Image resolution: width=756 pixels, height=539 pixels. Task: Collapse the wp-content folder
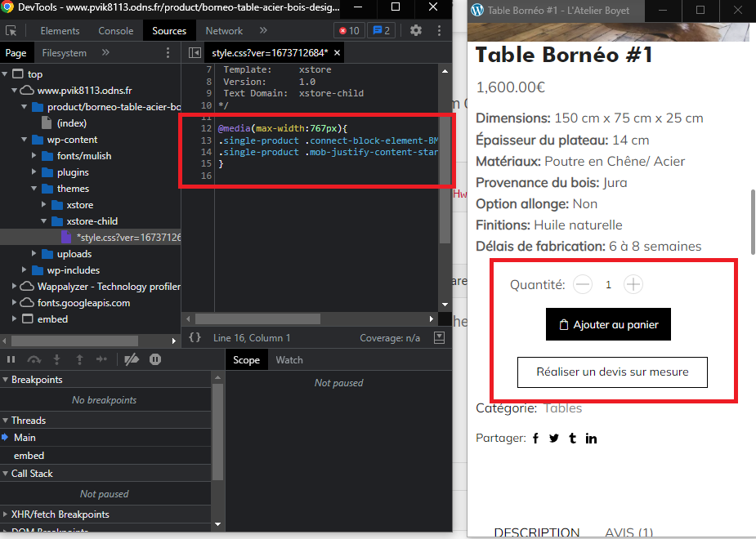click(24, 140)
